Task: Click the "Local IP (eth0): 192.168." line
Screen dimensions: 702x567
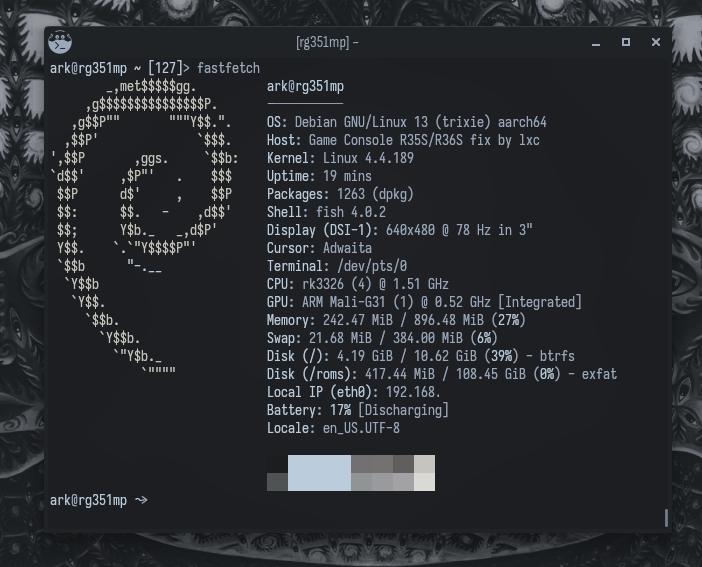Action: click(x=354, y=392)
